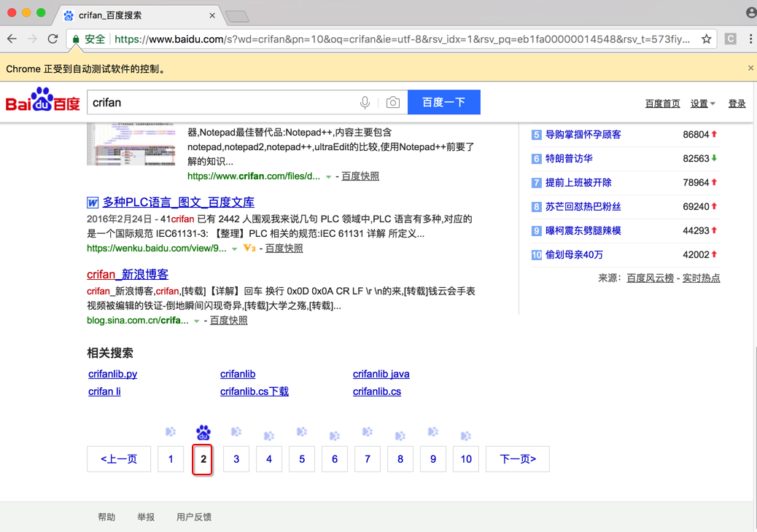Bookmark this page with the star icon
The height and width of the screenshot is (532, 757).
click(x=706, y=39)
